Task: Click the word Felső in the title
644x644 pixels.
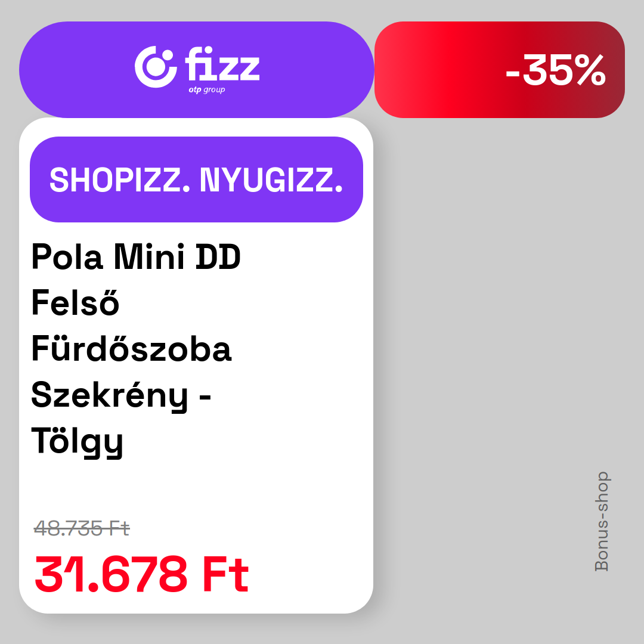Action: point(75,302)
